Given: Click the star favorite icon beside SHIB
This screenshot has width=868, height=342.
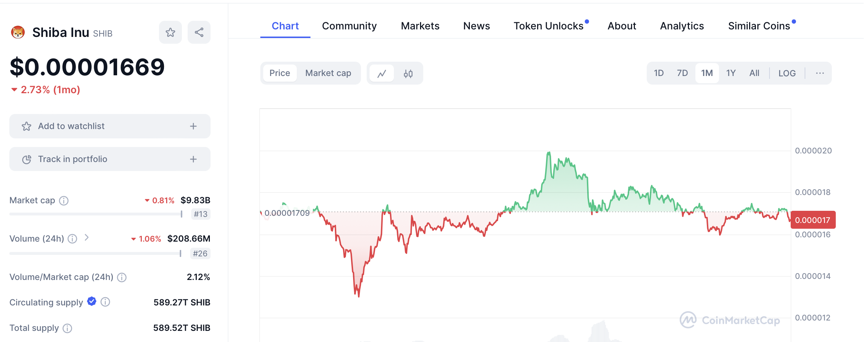Looking at the screenshot, I should tap(170, 33).
